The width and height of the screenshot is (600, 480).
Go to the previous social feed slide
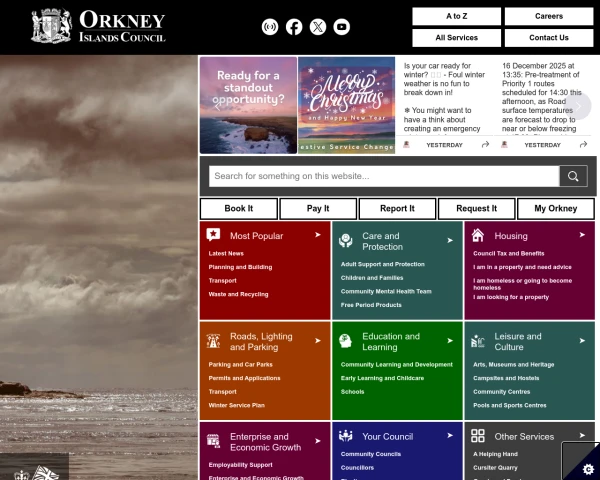click(217, 106)
